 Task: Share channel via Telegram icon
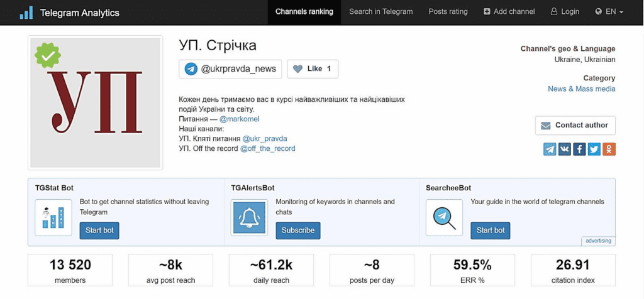pyautogui.click(x=550, y=149)
